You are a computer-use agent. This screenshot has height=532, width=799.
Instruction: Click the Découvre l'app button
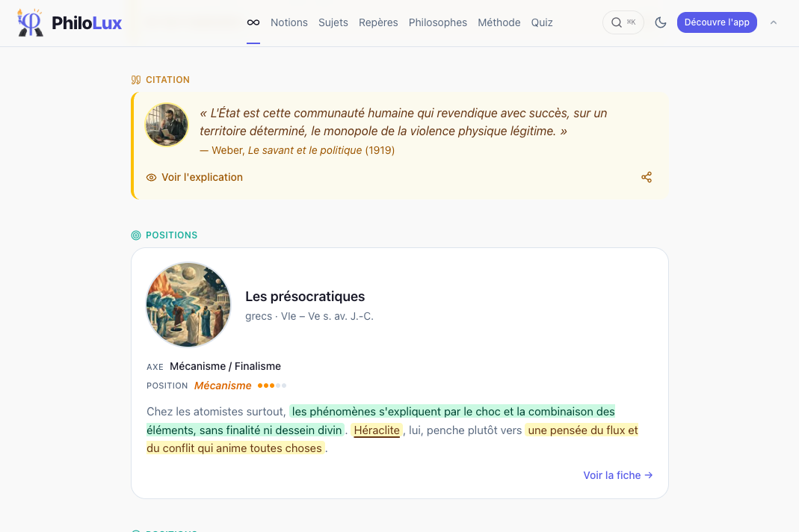coord(717,22)
